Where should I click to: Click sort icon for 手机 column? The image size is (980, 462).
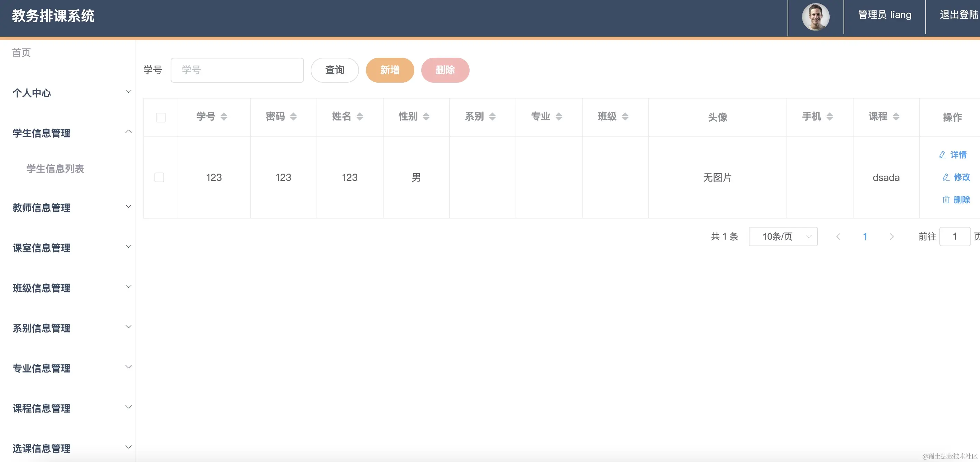click(x=830, y=117)
